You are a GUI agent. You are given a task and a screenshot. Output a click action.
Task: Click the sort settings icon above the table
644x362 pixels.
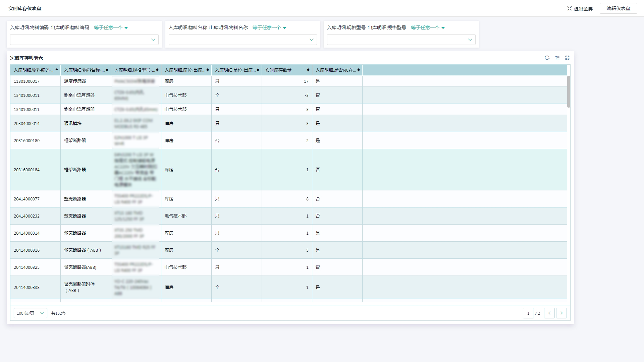(x=557, y=58)
